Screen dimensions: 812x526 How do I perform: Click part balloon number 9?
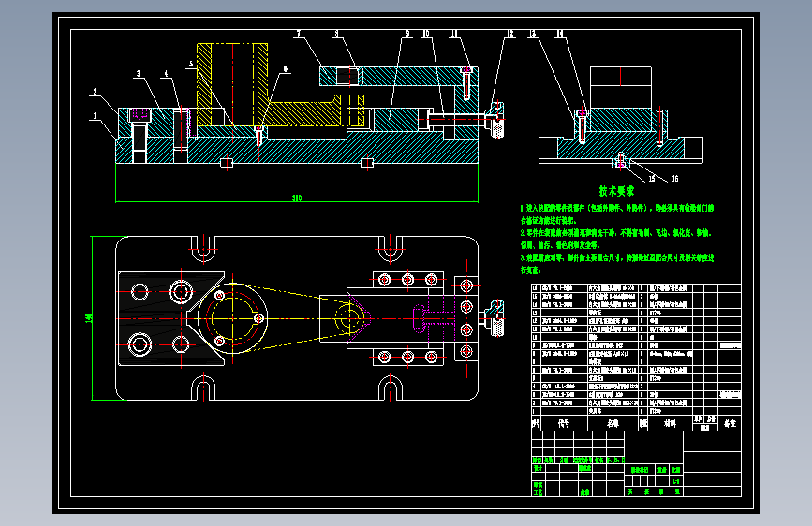pos(407,34)
